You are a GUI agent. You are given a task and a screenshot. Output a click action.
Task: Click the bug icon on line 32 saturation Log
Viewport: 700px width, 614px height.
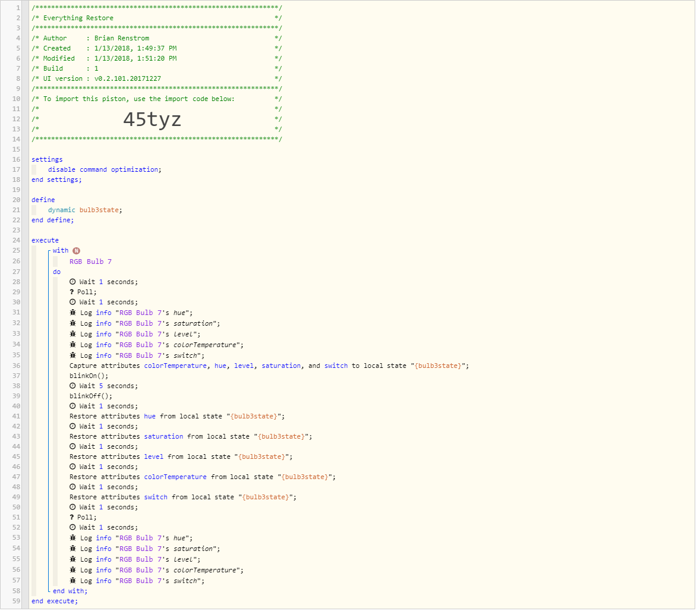point(72,323)
